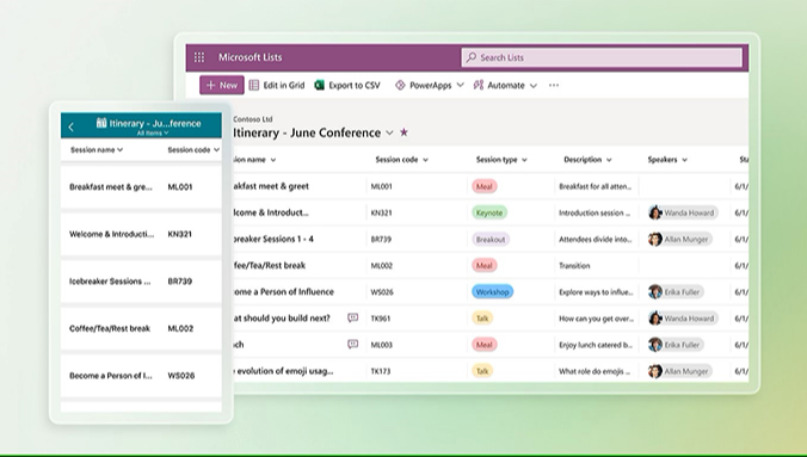Open comment icon on the TK961 row
Viewport: 807px width, 457px height.
tap(352, 318)
